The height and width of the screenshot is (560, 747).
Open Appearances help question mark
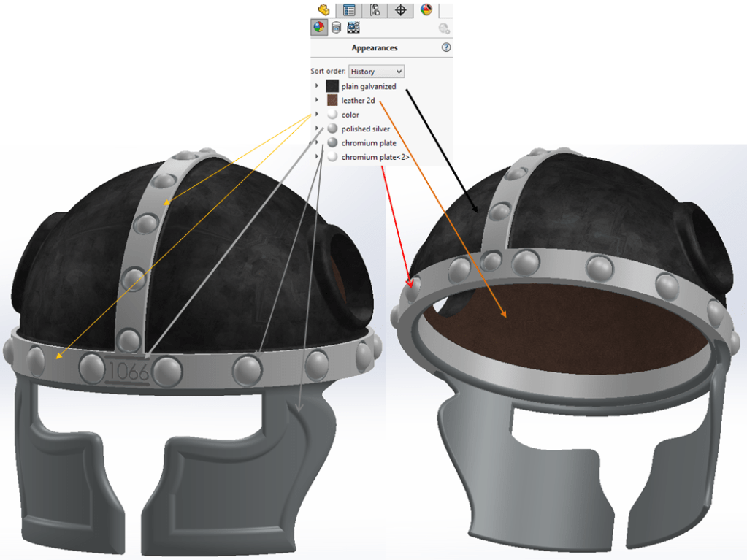click(446, 47)
